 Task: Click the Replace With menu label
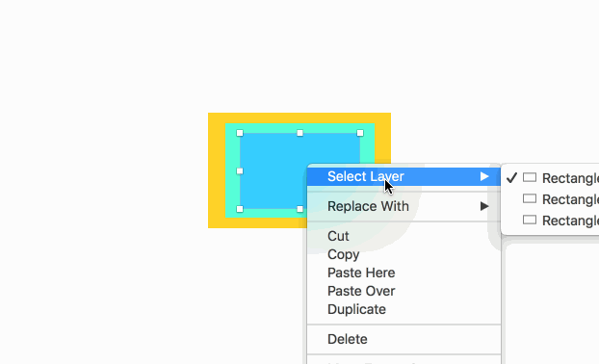pos(368,206)
